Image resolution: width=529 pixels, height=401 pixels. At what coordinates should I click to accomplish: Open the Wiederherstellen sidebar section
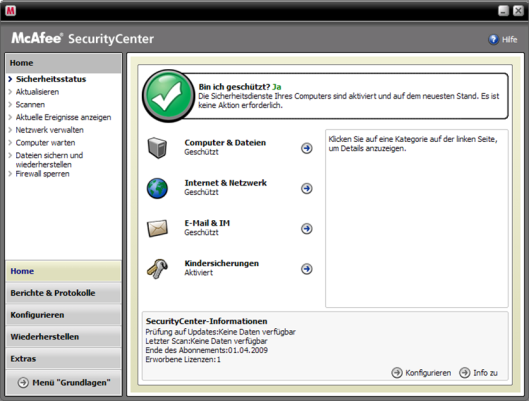(x=63, y=337)
